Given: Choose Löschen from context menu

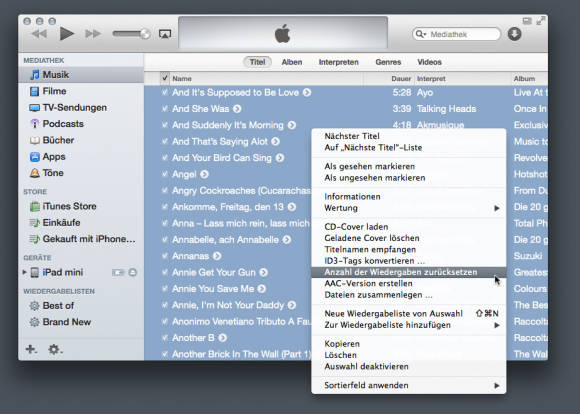Looking at the screenshot, I should [x=408, y=355].
